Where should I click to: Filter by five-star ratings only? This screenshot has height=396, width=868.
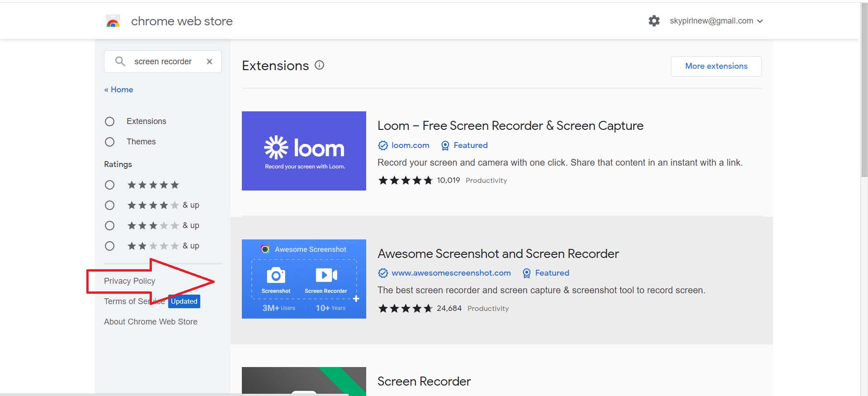109,185
